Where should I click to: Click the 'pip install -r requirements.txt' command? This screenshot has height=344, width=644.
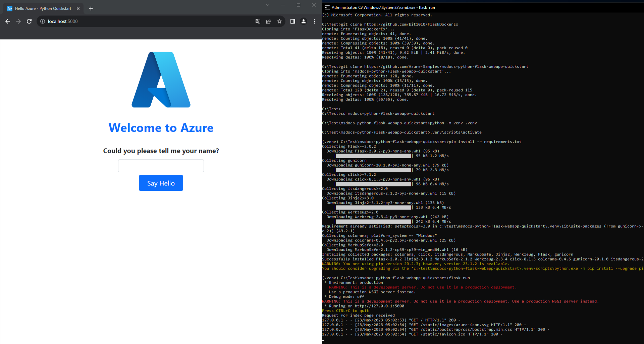422,142
